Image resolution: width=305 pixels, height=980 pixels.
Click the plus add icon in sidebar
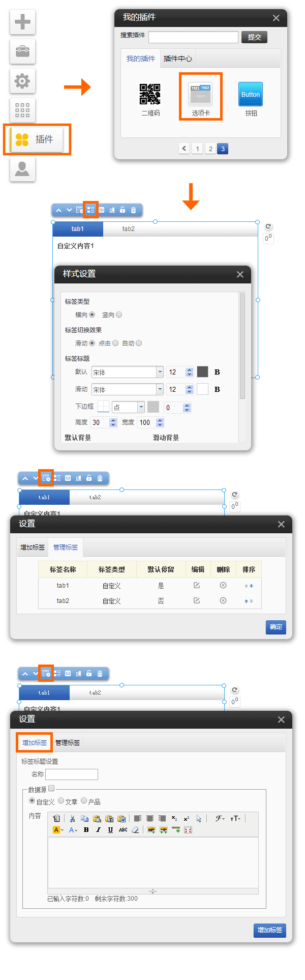click(22, 22)
